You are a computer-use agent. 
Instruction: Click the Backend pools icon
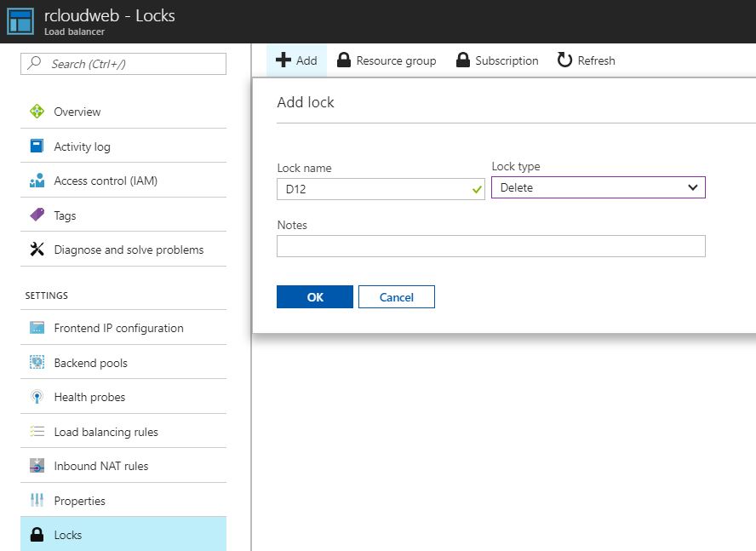[37, 363]
